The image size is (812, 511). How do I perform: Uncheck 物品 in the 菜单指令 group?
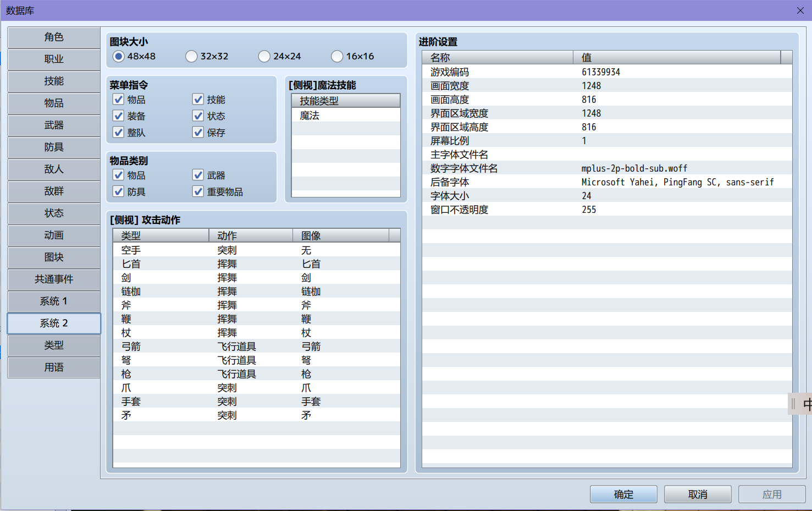118,99
